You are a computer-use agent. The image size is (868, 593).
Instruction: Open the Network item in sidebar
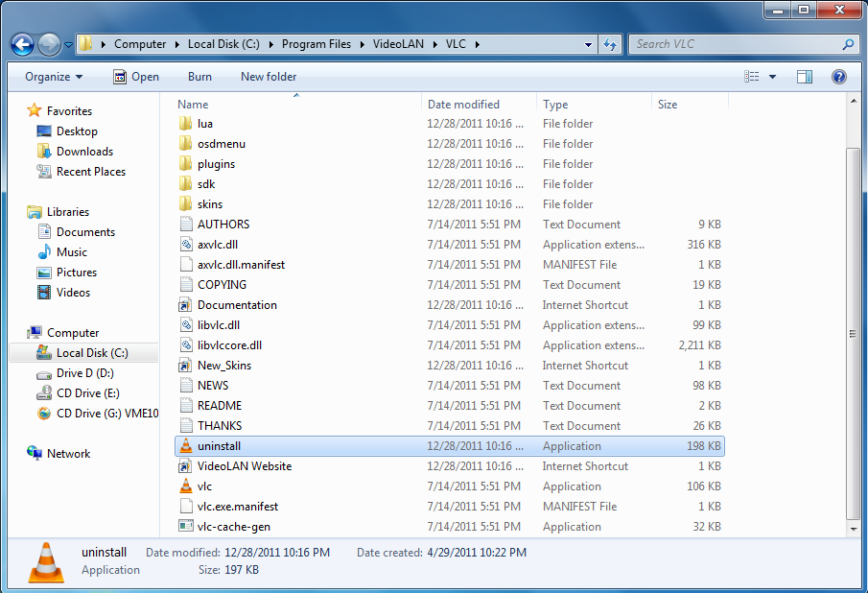tap(68, 454)
